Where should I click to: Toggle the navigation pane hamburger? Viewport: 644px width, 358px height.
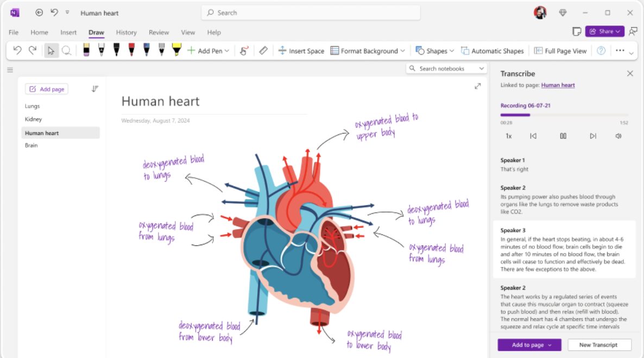coord(10,69)
